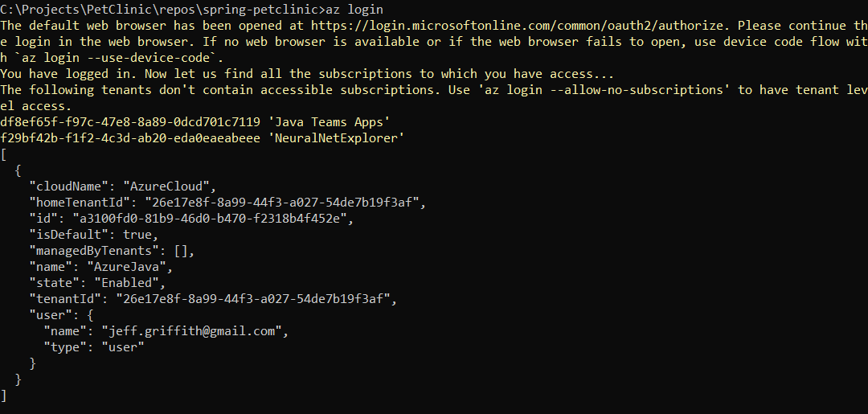Select the NeuralNetExplorer tenant name

click(337, 138)
